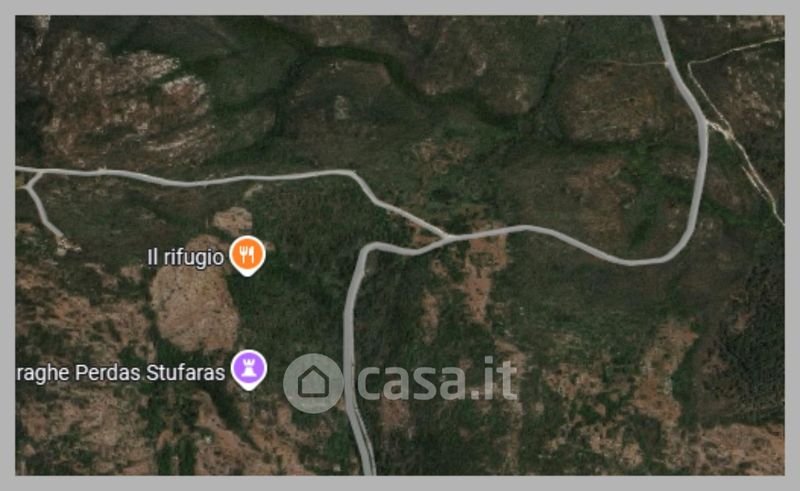The image size is (800, 491).
Task: Click the small clearing above Il rifugio pin
Action: (233, 220)
